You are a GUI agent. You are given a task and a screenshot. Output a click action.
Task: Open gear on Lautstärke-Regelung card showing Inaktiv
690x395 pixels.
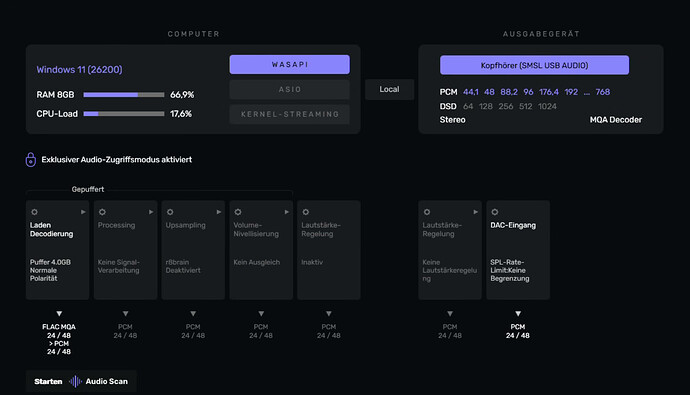coord(305,212)
